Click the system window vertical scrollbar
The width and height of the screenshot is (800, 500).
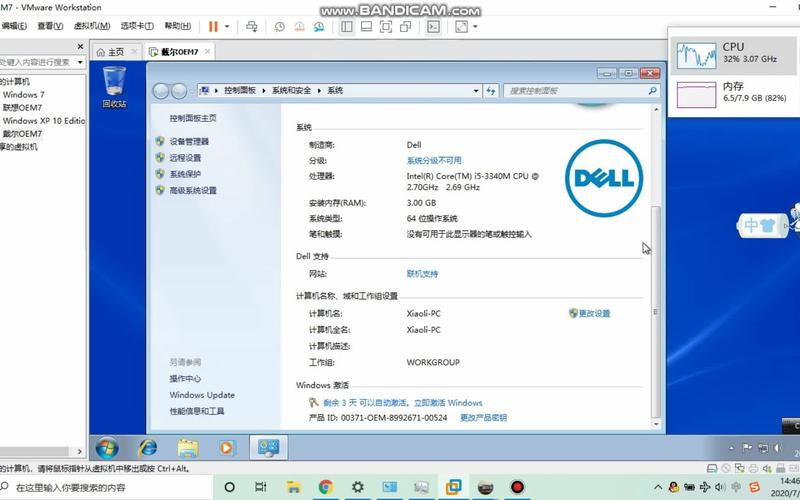coord(656,311)
